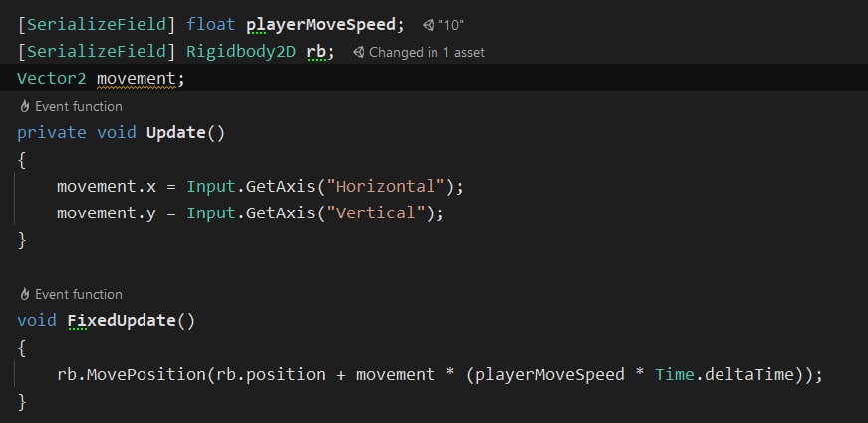Click playerMoveSpeed inside FixedUpdate body
This screenshot has width=868, height=423.
pos(550,375)
